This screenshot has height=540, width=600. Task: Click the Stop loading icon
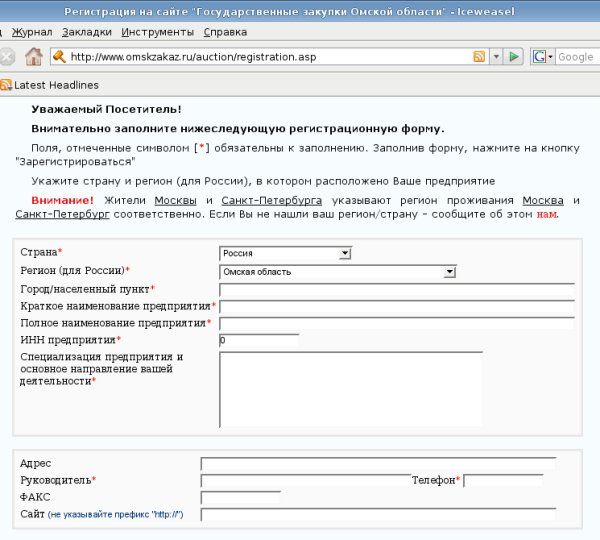(7, 57)
